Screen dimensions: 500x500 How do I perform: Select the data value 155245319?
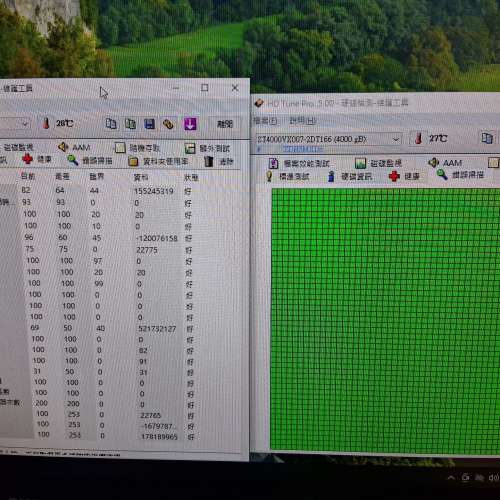(154, 191)
